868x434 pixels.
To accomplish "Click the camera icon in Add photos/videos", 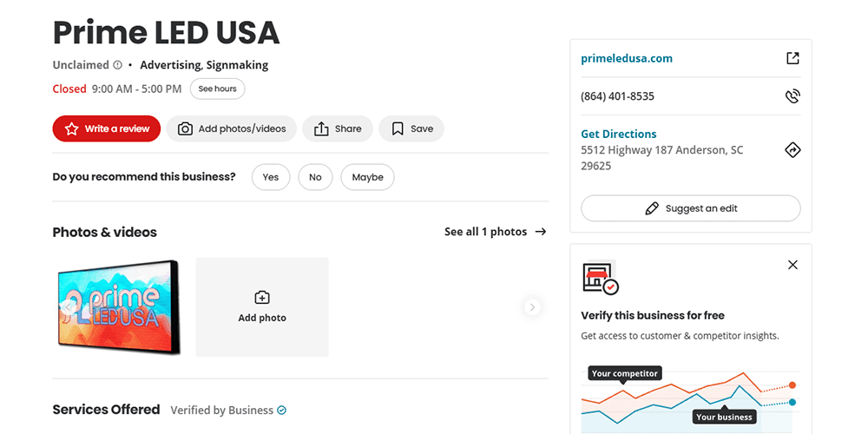I will pyautogui.click(x=185, y=129).
